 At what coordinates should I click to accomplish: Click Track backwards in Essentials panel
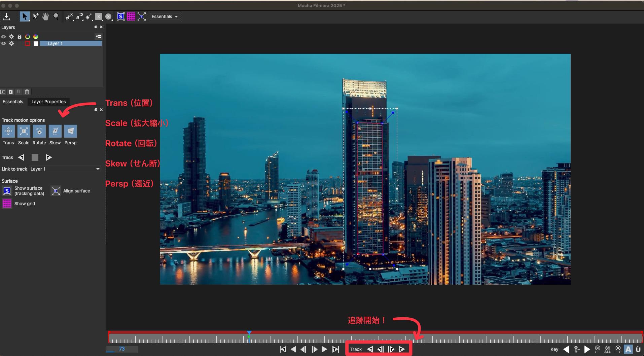point(21,157)
